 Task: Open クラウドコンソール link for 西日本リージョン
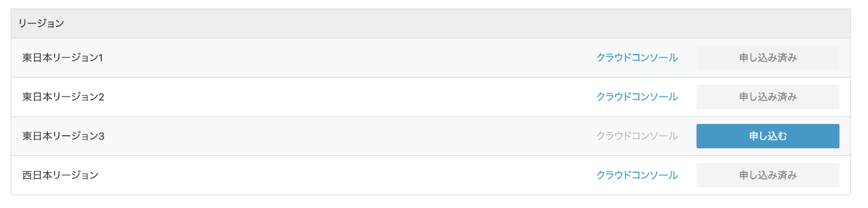[637, 175]
